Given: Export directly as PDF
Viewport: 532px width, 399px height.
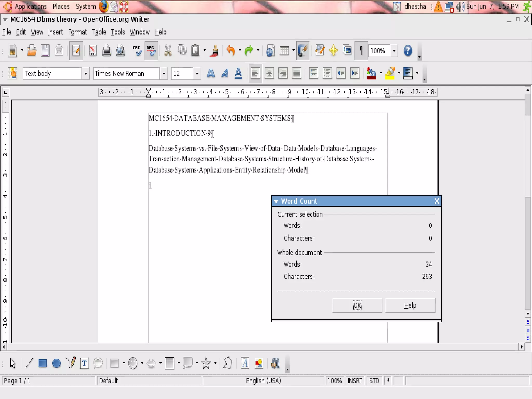Looking at the screenshot, I should [x=93, y=50].
